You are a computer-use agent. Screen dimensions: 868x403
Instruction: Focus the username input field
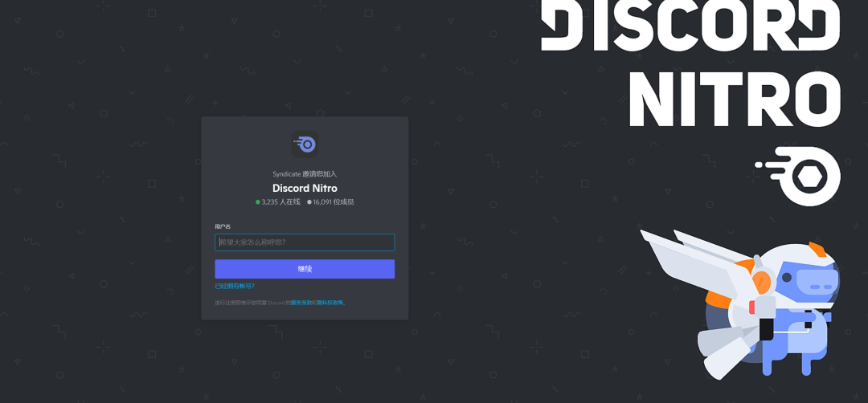pos(305,242)
